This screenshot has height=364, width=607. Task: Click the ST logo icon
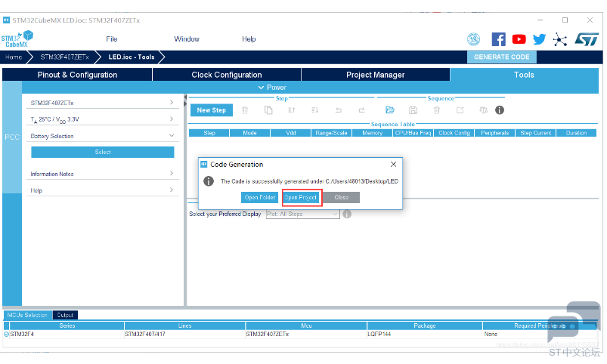[x=587, y=39]
